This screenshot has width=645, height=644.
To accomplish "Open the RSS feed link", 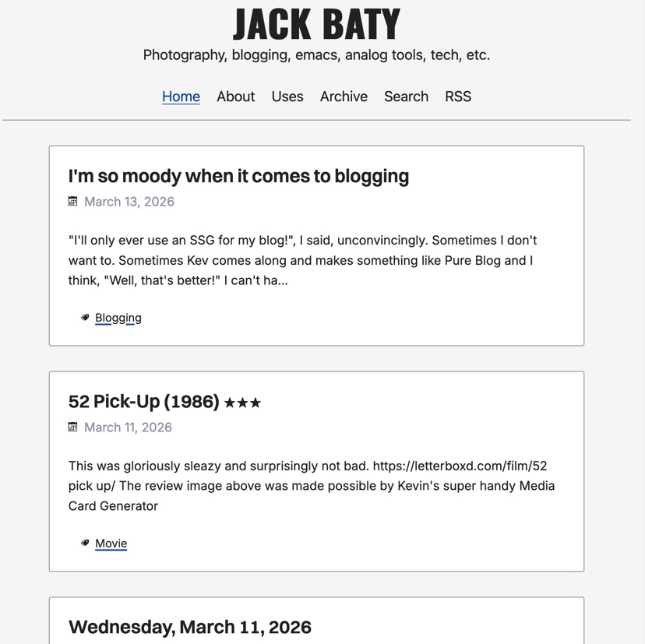I will pos(458,97).
